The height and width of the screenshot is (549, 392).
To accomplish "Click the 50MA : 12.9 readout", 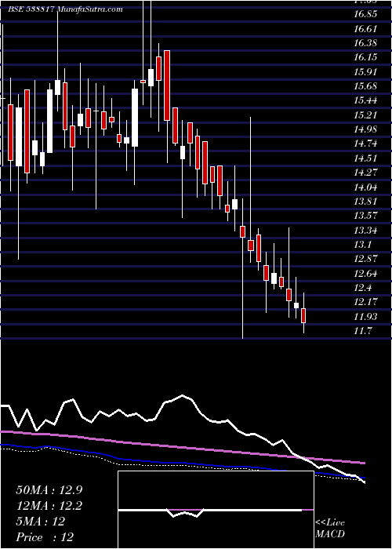I will [49, 490].
